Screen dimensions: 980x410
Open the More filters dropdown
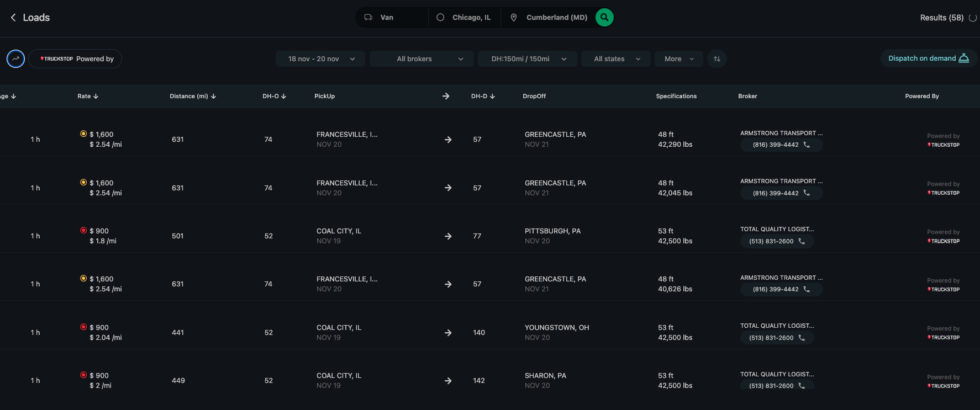point(678,59)
